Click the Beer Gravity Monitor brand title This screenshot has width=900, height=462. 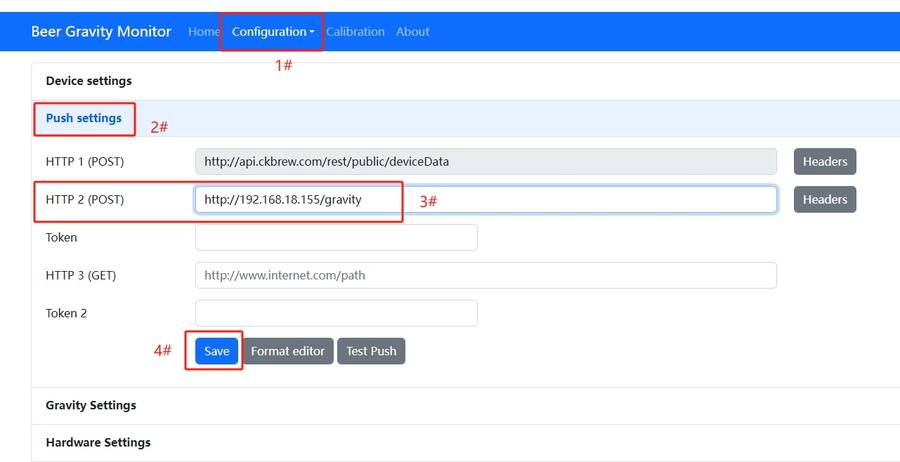tap(101, 32)
